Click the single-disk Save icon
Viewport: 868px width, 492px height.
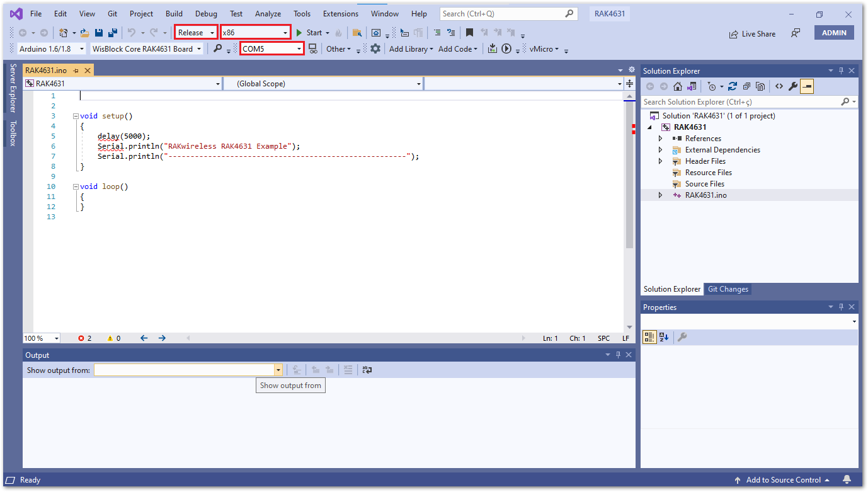(x=98, y=33)
